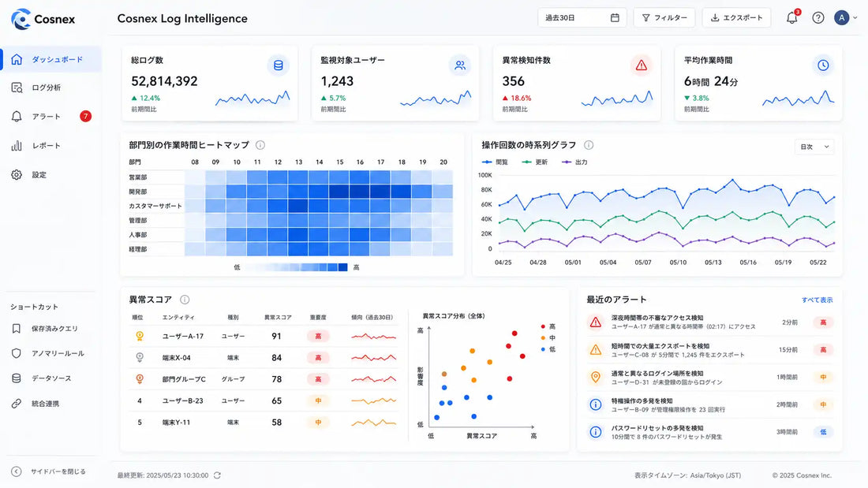
Task: Click the red triangle icon of 深夜時間帯 alert
Action: coord(596,322)
